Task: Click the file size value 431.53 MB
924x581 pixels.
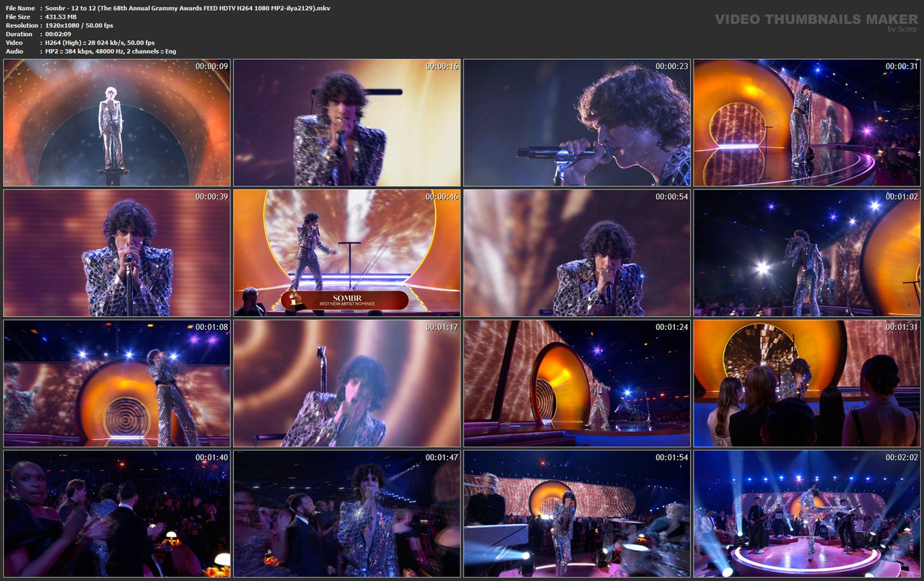Action: 61,17
